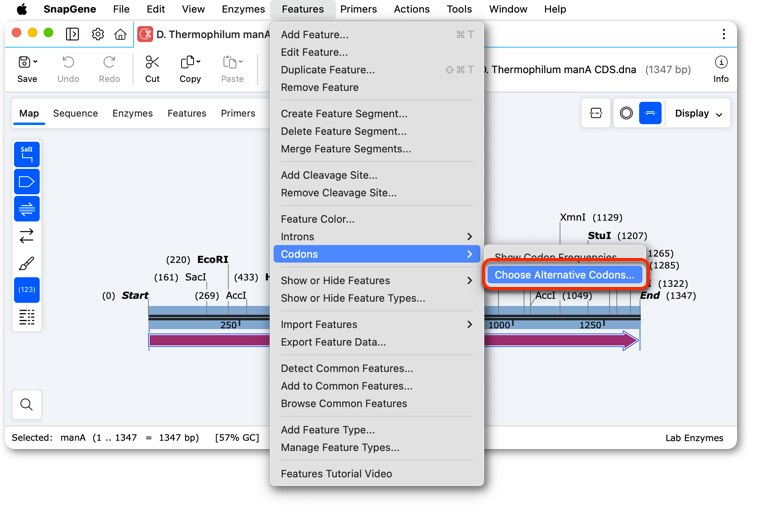The image size is (762, 519).
Task: Switch to the Sequence tab
Action: (75, 113)
